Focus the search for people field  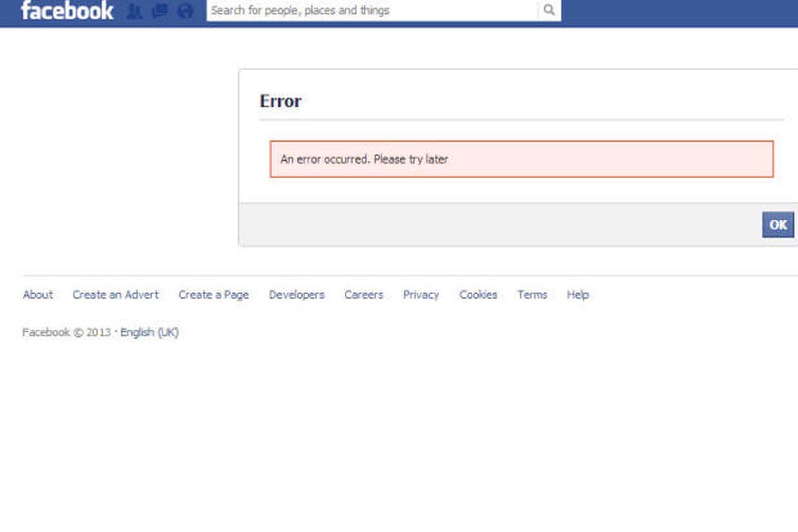[372, 10]
